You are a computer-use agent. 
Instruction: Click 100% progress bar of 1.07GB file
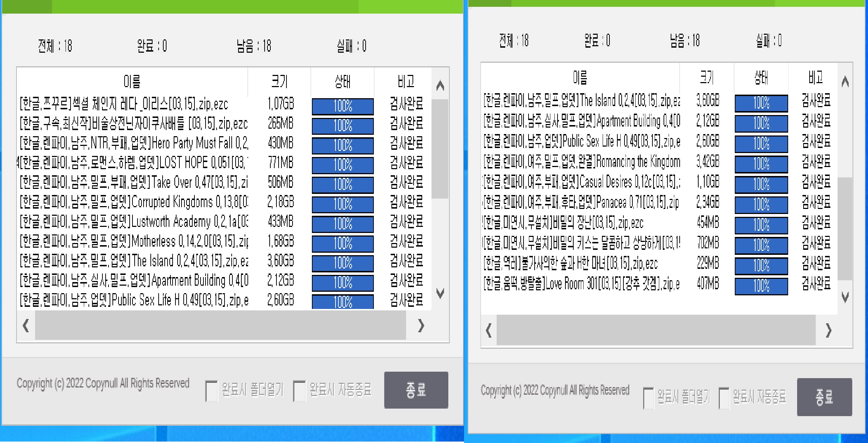click(x=343, y=106)
